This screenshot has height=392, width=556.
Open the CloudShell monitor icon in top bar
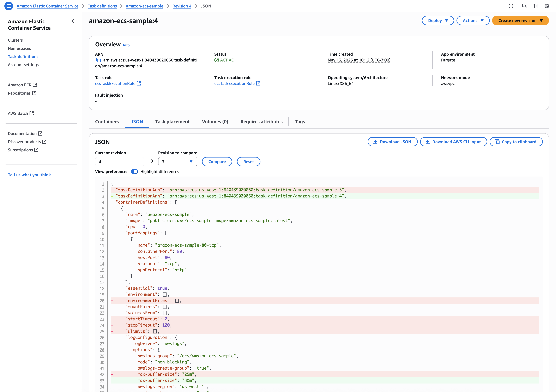coord(525,6)
